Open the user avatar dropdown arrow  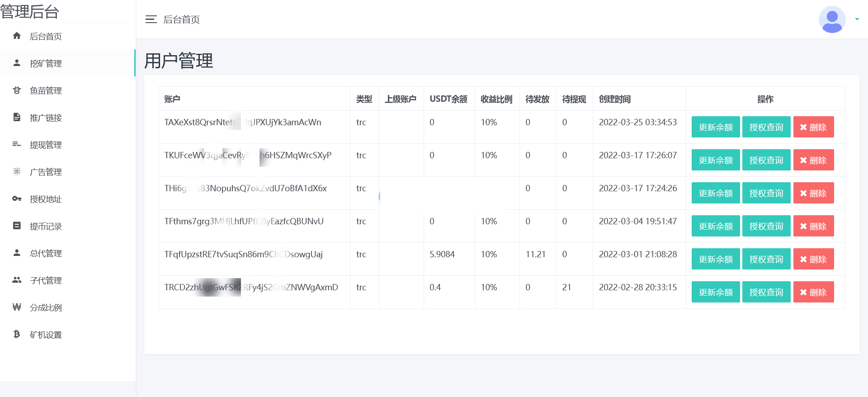[x=857, y=19]
